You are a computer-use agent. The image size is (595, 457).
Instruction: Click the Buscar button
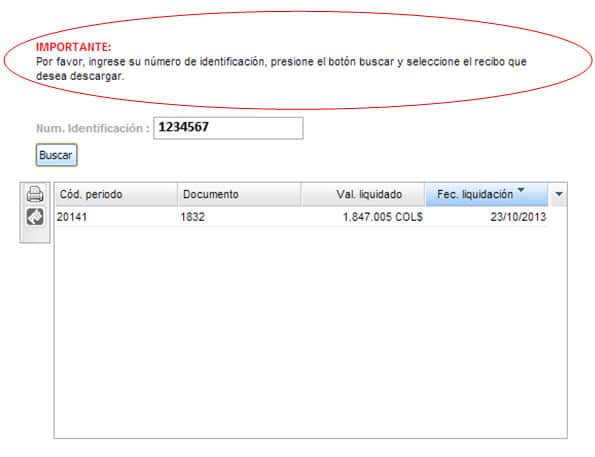point(56,155)
